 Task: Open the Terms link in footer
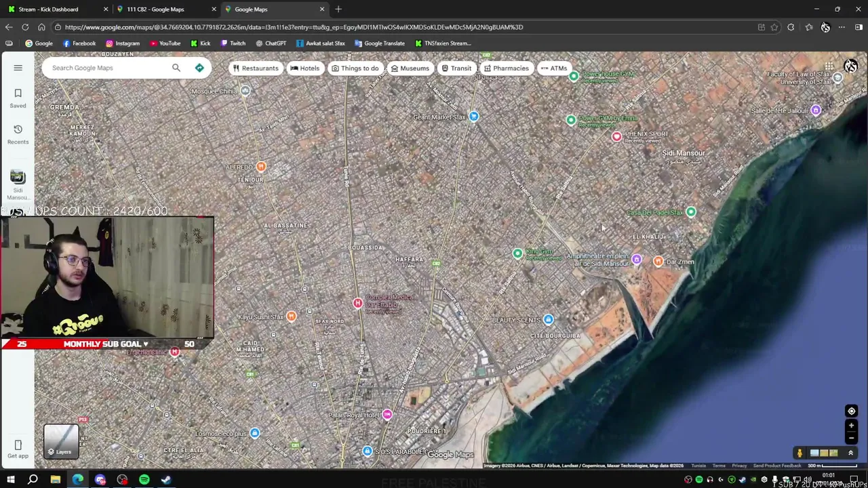click(x=719, y=466)
